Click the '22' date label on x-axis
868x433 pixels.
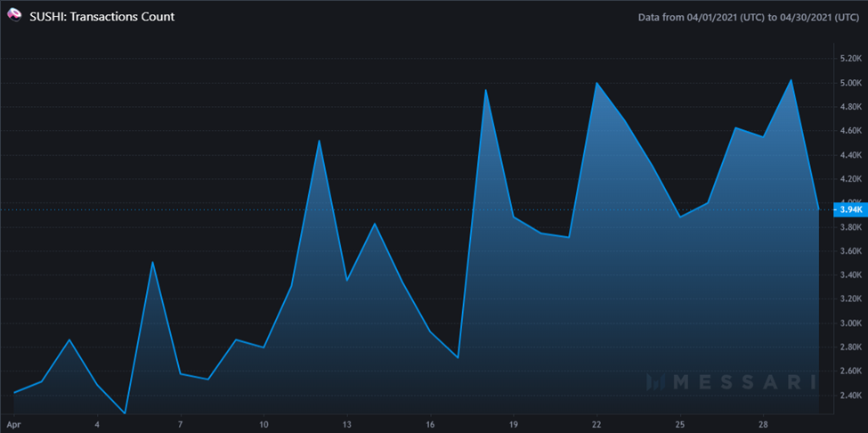596,423
